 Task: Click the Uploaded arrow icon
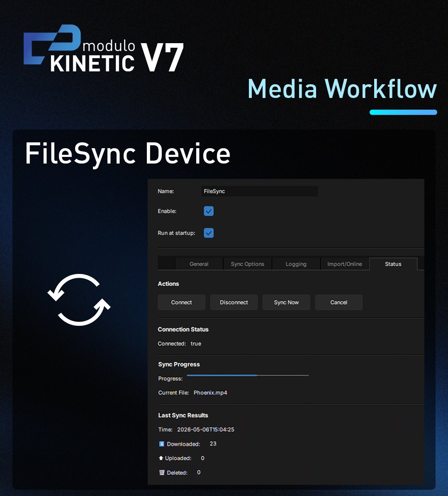coord(161,458)
